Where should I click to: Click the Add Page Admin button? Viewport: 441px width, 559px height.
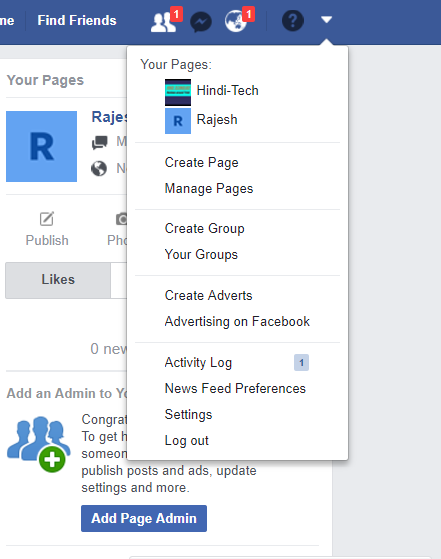tap(144, 518)
